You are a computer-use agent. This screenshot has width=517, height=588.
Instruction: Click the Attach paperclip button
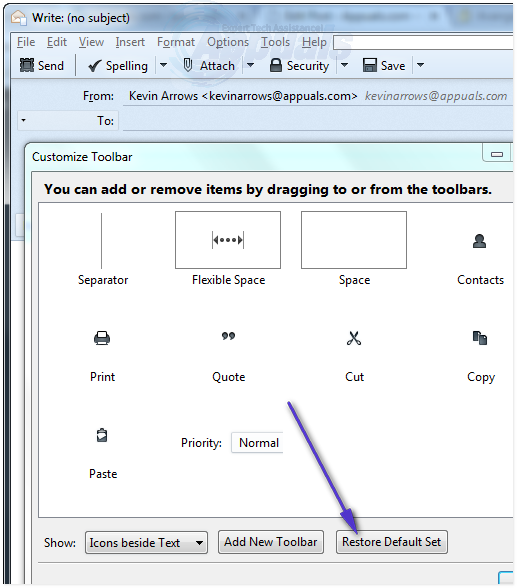click(x=209, y=66)
